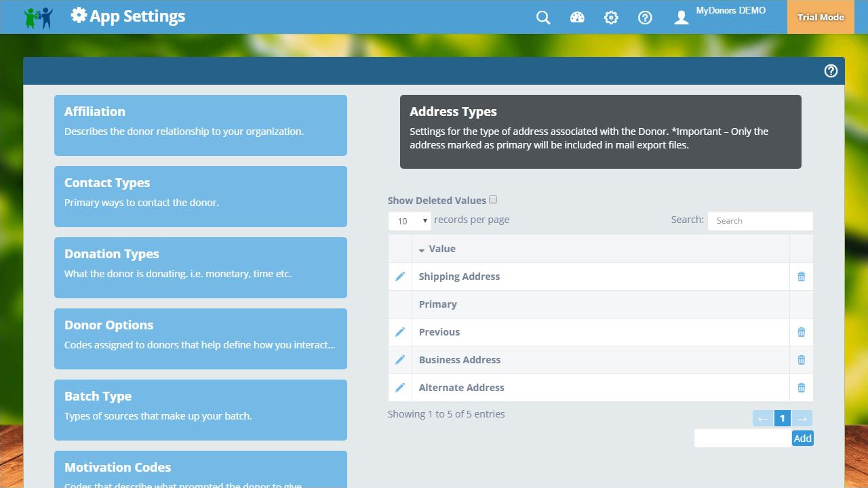This screenshot has width=868, height=488.
Task: Click the App Settings title text
Action: coord(138,16)
